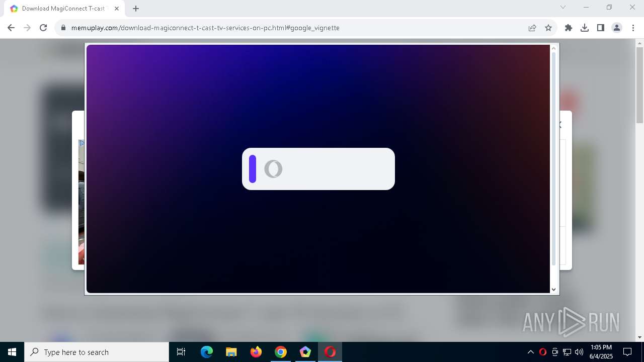Screen dimensions: 644x362
Task: Go forward to the next page
Action: point(27,28)
